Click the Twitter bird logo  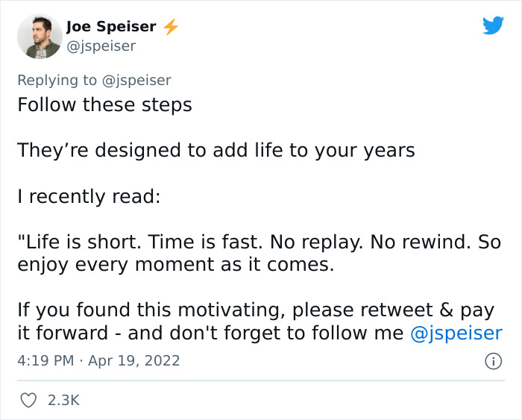(493, 25)
